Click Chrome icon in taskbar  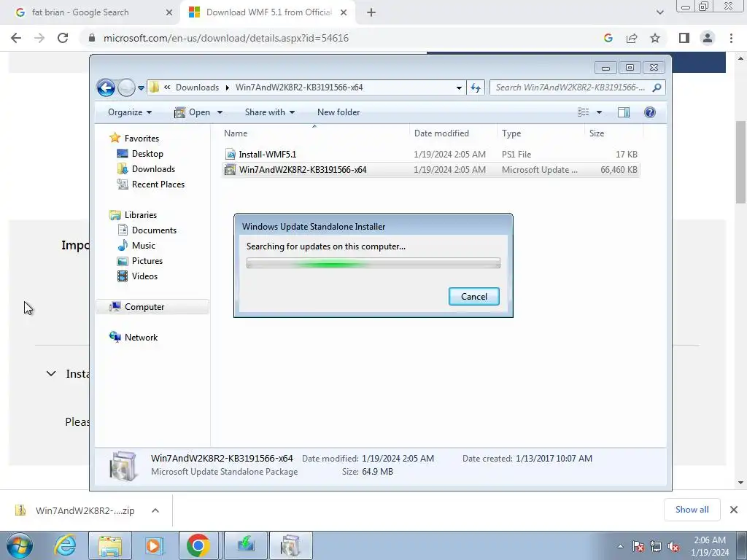[x=198, y=545]
